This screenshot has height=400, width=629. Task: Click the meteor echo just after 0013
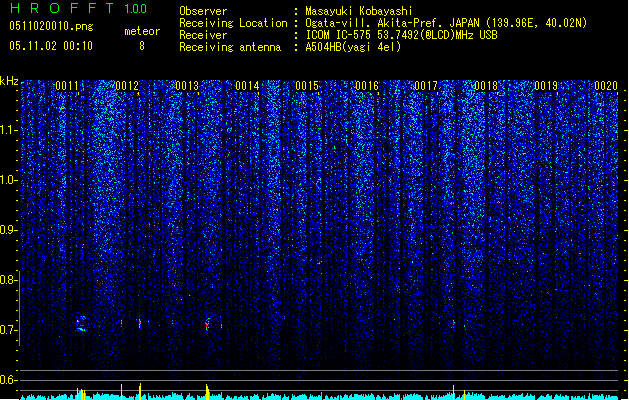coord(207,324)
